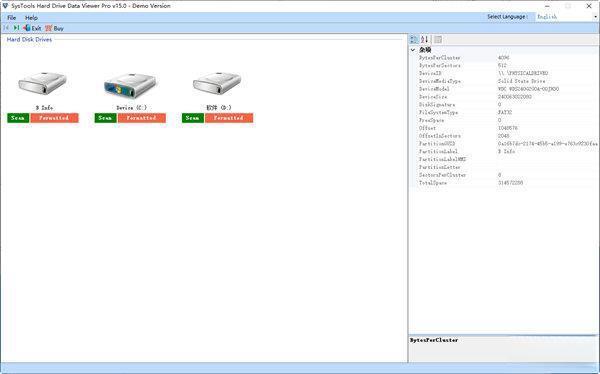Select the PartitionLabel property row

[x=507, y=152]
